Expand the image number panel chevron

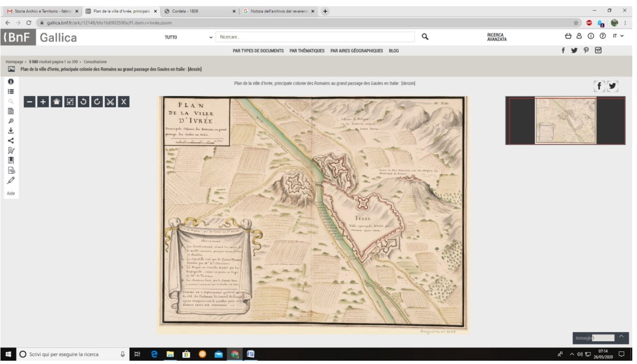point(621,336)
